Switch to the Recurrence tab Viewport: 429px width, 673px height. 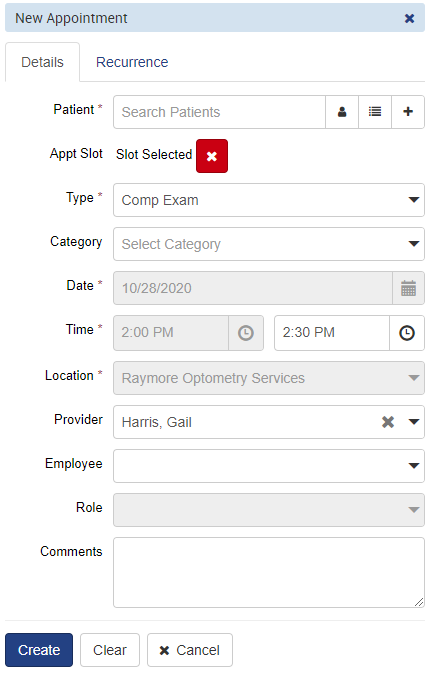coord(132,62)
